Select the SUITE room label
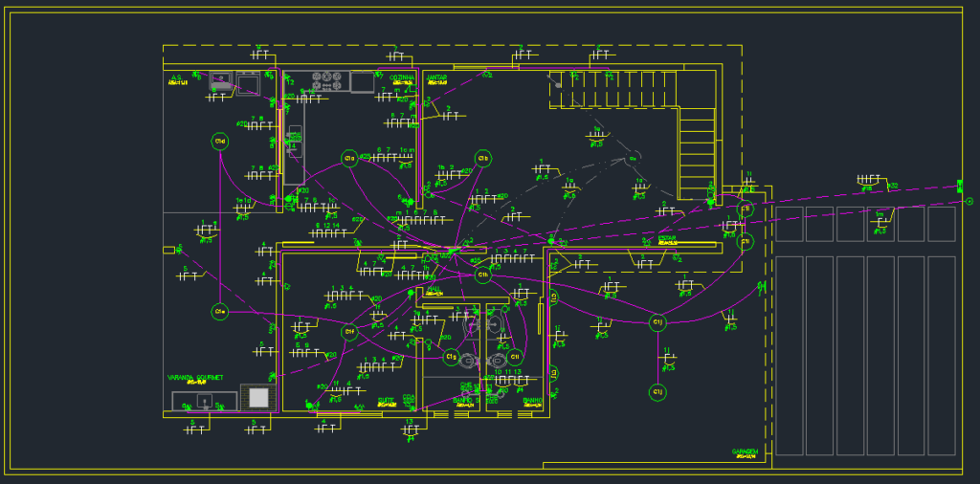This screenshot has width=980, height=484. [x=386, y=401]
